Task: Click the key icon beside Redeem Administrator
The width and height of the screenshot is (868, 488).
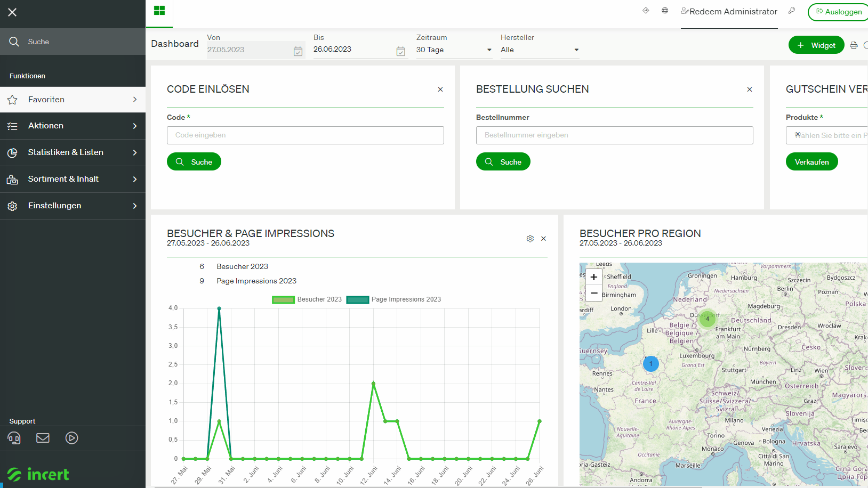Action: (792, 11)
